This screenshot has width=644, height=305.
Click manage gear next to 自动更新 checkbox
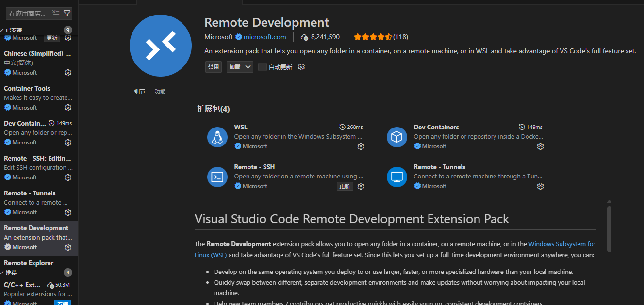click(x=301, y=67)
